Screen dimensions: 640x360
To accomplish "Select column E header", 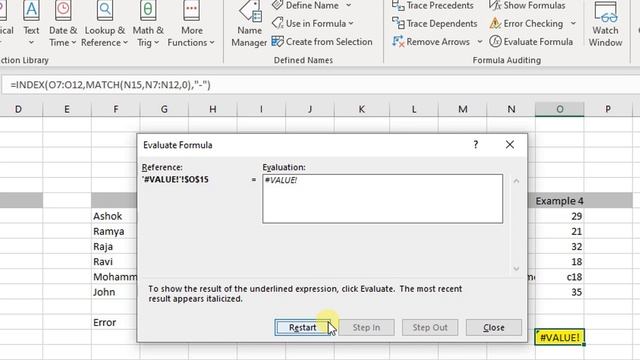I will pyautogui.click(x=67, y=109).
